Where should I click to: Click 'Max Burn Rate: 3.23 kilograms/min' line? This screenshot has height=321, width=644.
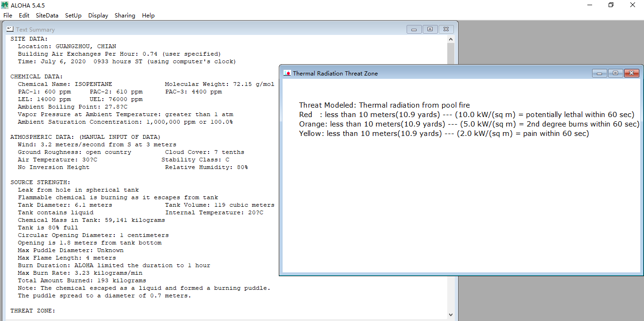pos(80,273)
